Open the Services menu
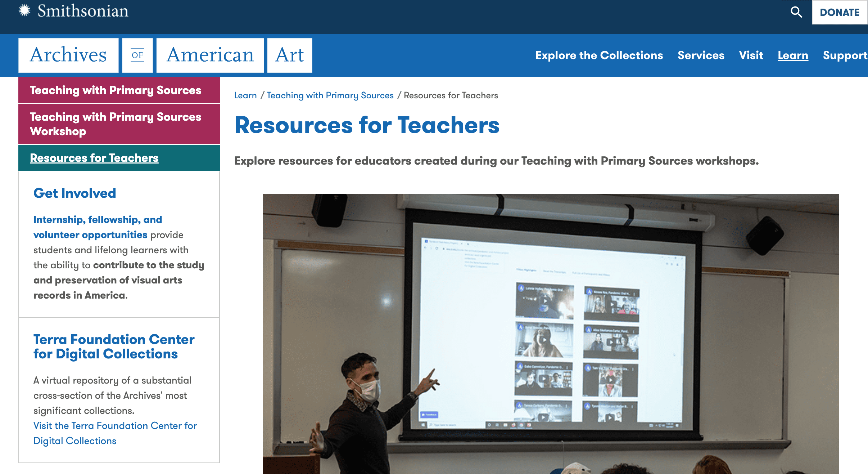Image resolution: width=868 pixels, height=474 pixels. (x=701, y=55)
